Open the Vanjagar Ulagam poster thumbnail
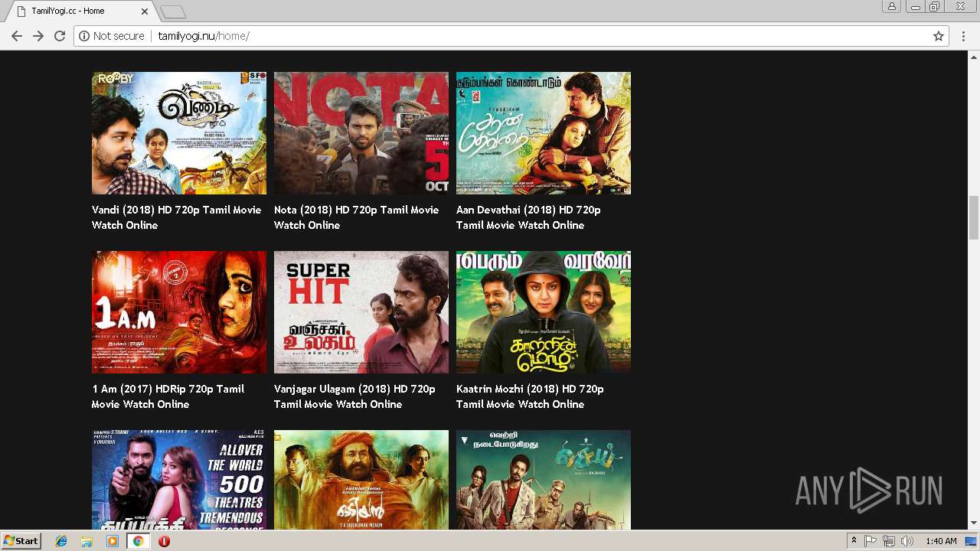The height and width of the screenshot is (551, 980). click(x=361, y=312)
